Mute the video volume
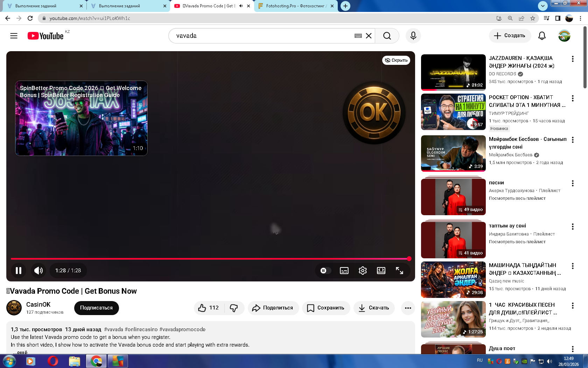The height and width of the screenshot is (368, 588). (x=38, y=271)
